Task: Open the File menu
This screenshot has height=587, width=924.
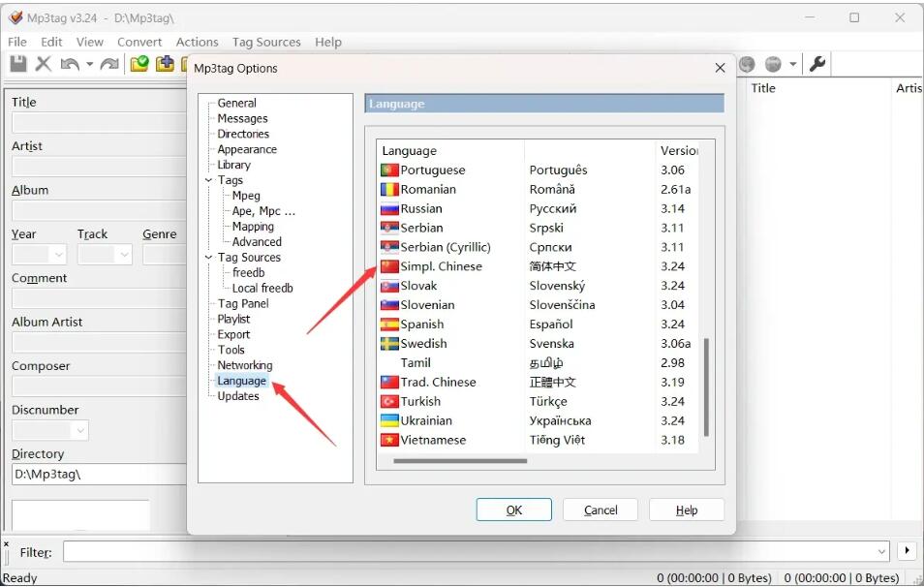Action: pos(17,42)
